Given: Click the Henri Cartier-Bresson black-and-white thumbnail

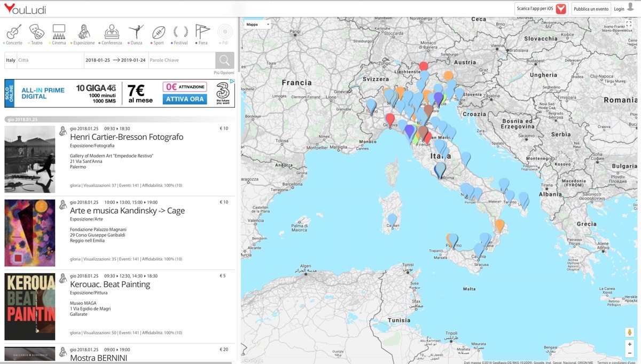Looking at the screenshot, I should pyautogui.click(x=30, y=159).
